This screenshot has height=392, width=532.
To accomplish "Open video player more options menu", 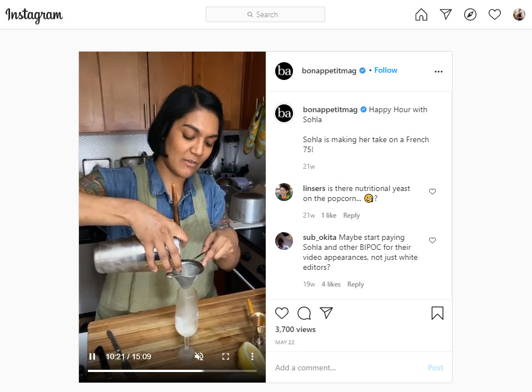I will coord(252,356).
